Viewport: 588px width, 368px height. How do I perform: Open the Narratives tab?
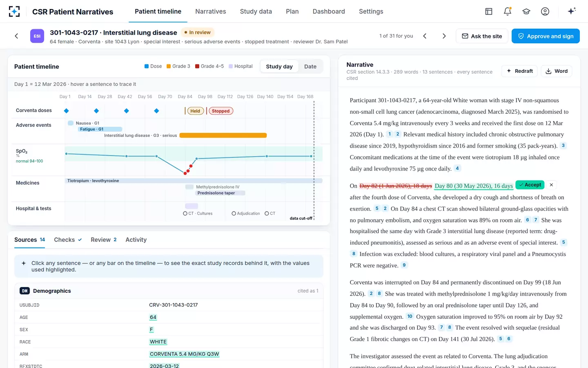click(211, 11)
